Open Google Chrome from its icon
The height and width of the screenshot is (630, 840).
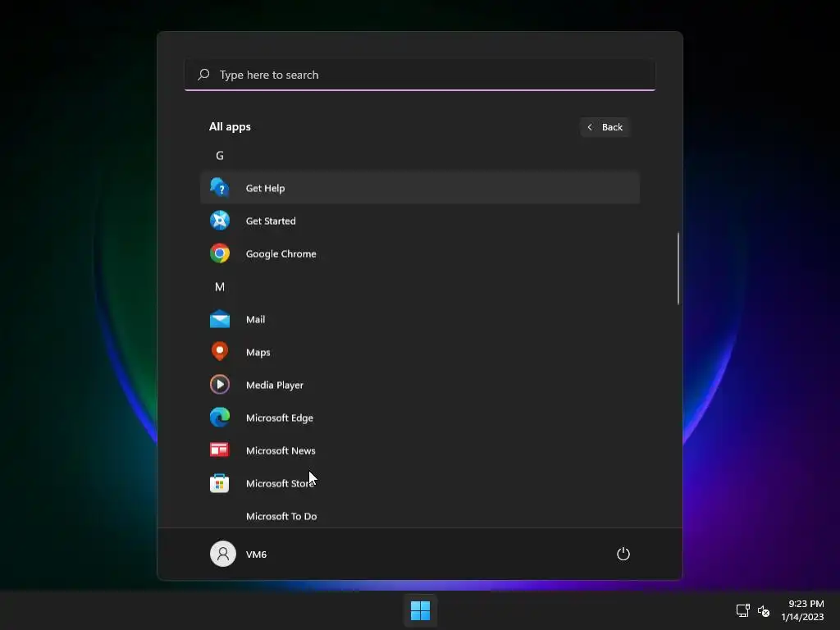click(x=220, y=253)
